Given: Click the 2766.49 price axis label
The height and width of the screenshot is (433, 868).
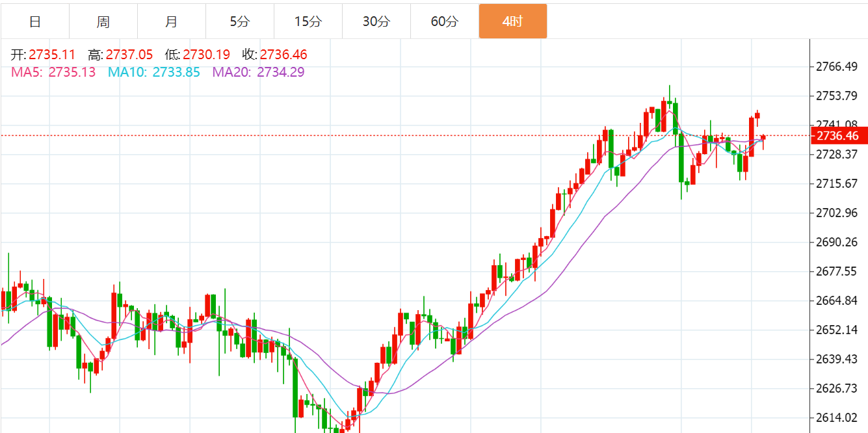Looking at the screenshot, I should [x=837, y=66].
